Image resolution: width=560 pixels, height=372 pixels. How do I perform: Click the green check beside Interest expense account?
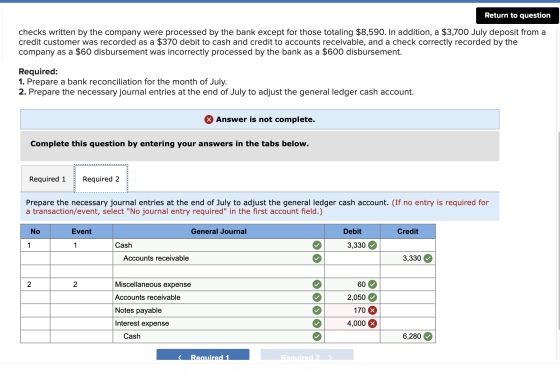(x=317, y=323)
